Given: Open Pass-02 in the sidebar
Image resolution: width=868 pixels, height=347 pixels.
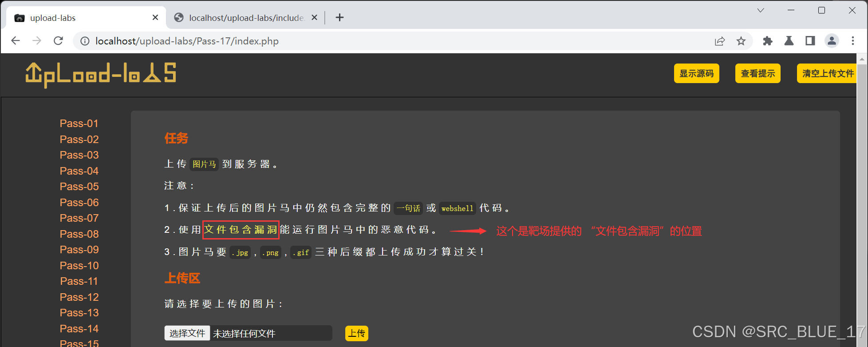Looking at the screenshot, I should (79, 140).
